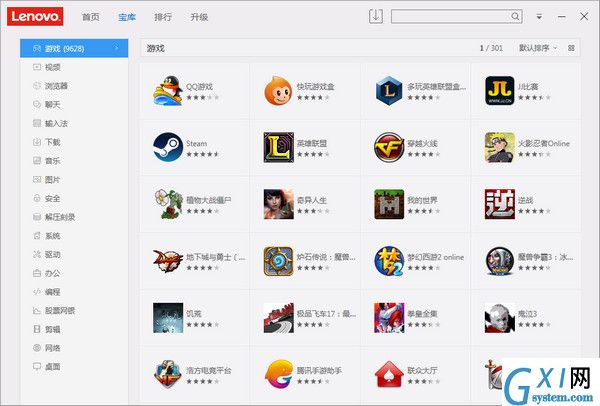Select the 剪辑 category
This screenshot has width=600, height=406.
(74, 329)
